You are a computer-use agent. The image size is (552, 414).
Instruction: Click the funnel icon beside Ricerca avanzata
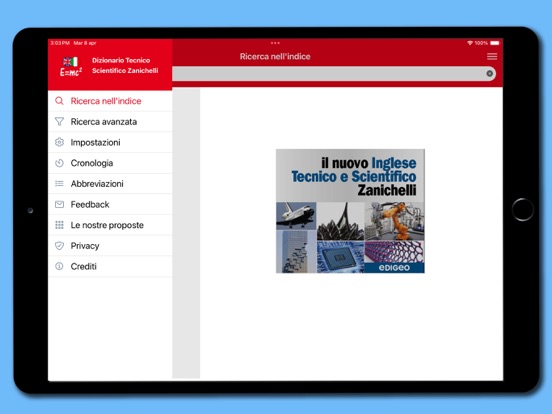point(59,122)
